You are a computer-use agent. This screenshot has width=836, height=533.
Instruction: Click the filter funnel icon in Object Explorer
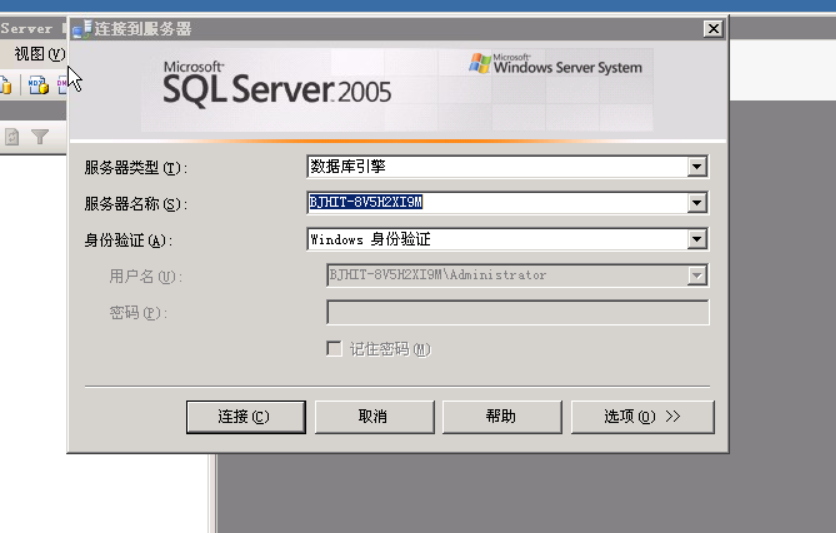tap(39, 137)
